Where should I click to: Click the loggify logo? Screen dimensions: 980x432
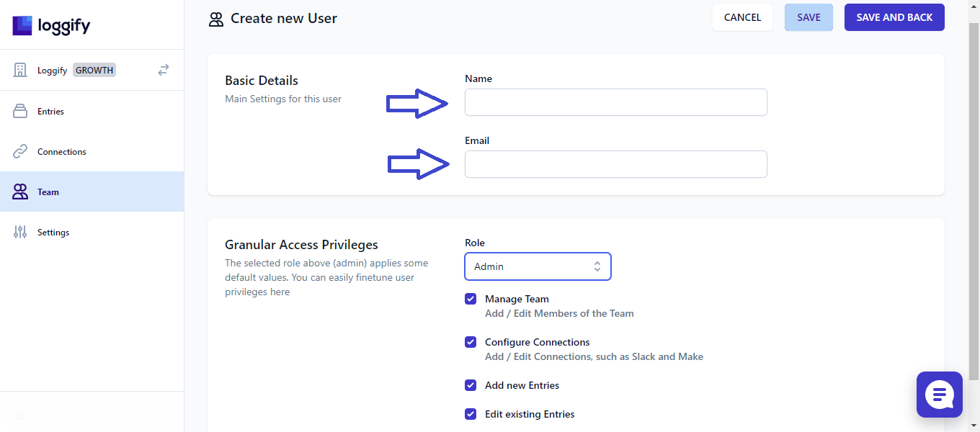[52, 25]
